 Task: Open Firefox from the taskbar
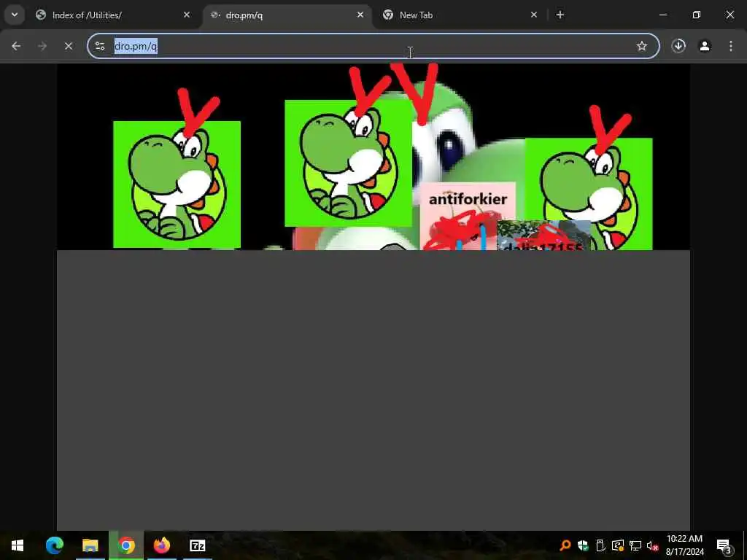point(162,545)
